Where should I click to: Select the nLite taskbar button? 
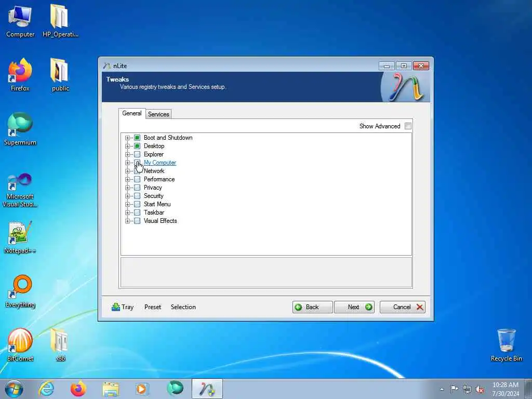[x=207, y=389]
